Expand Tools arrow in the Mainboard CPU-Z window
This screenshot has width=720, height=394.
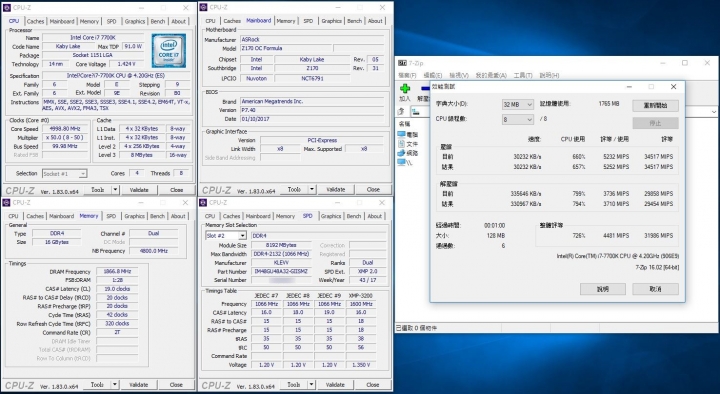click(x=312, y=189)
